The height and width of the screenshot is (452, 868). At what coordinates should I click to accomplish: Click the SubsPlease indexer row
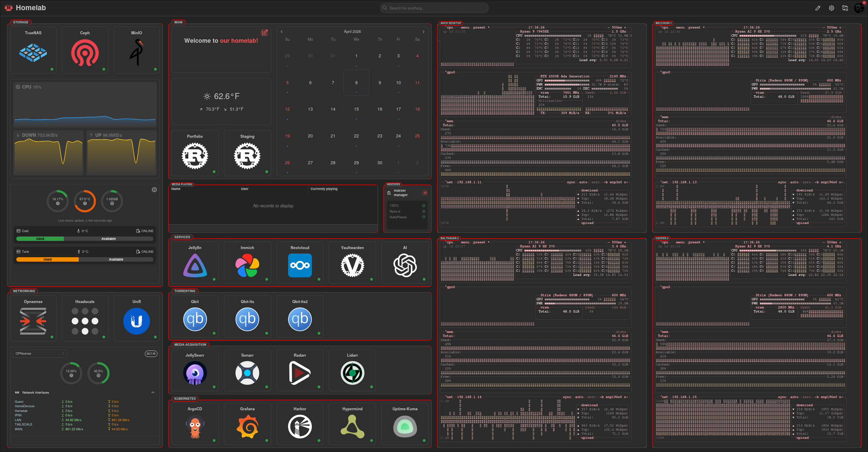pyautogui.click(x=407, y=217)
